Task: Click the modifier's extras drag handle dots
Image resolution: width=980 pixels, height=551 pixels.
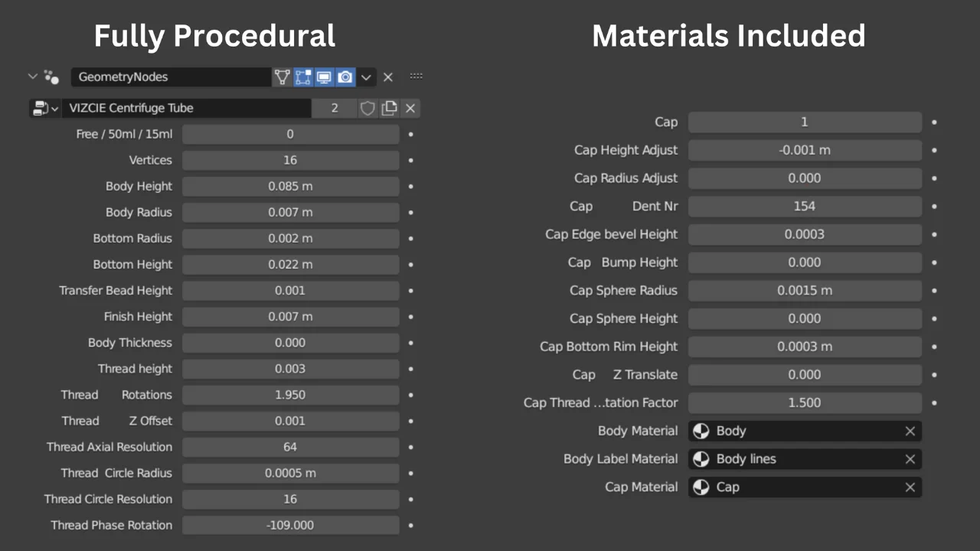Action: 416,77
